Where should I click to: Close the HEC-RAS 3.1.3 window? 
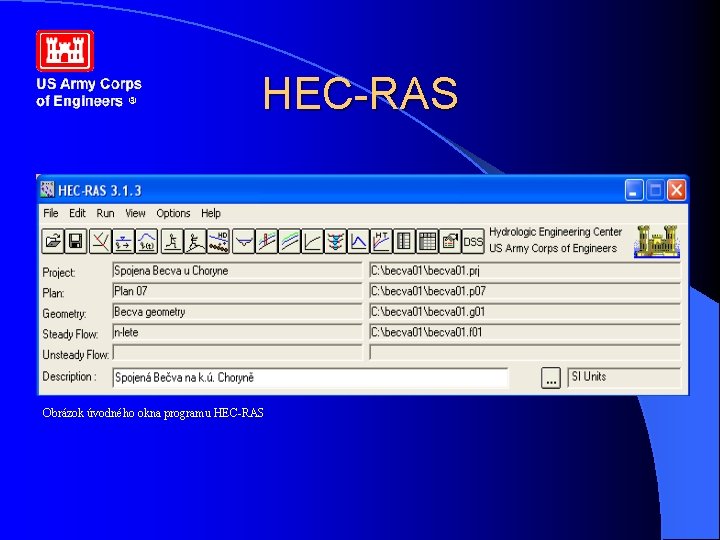click(676, 190)
